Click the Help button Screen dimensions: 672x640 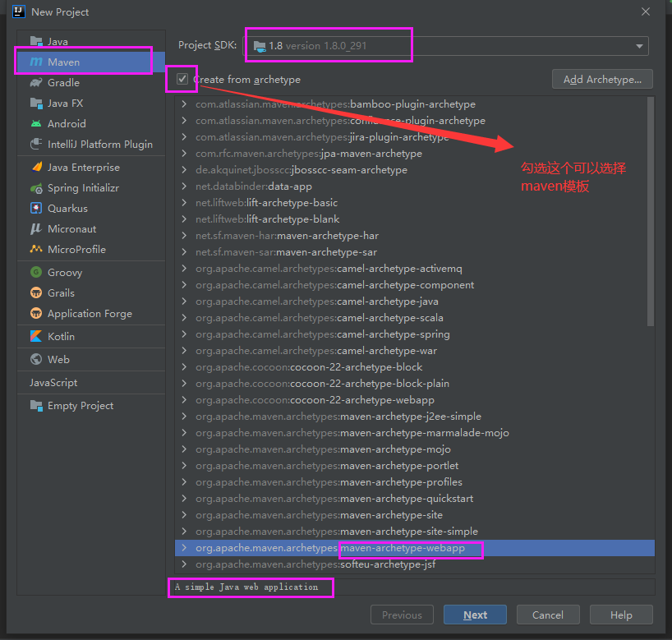point(621,615)
